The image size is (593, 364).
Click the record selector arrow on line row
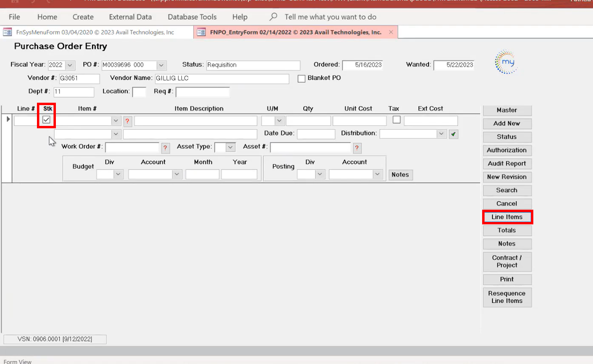[x=8, y=119]
